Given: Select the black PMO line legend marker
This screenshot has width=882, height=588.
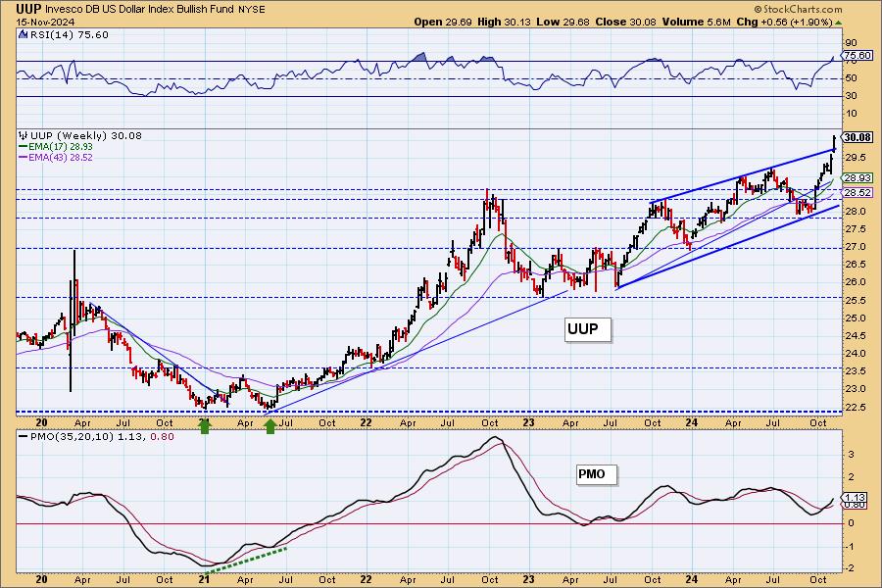Looking at the screenshot, I should pos(24,437).
